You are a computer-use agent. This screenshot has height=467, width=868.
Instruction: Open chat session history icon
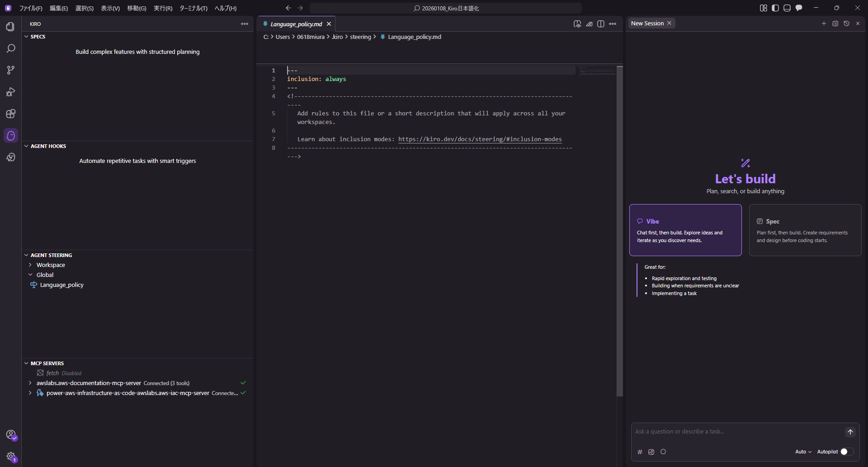846,24
